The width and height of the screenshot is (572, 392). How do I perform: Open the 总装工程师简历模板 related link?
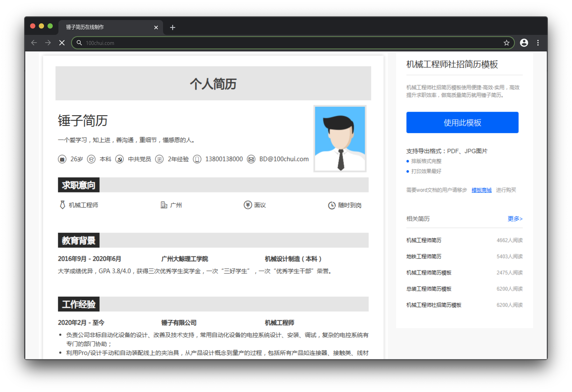point(429,289)
